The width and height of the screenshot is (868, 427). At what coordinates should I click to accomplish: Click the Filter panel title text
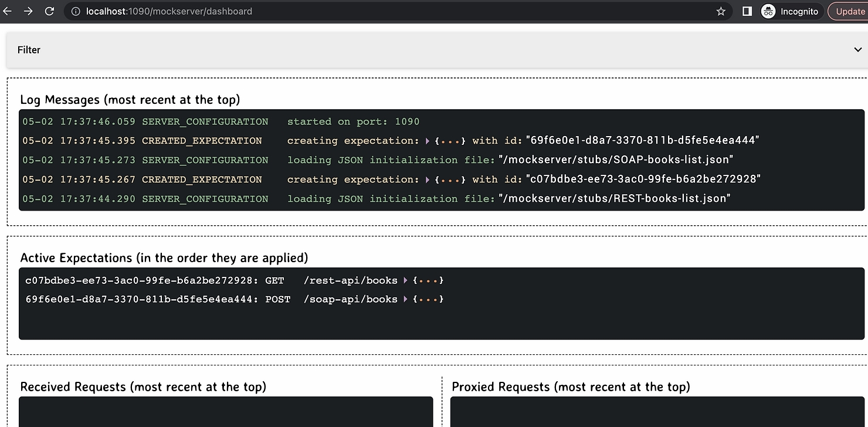[x=29, y=50]
